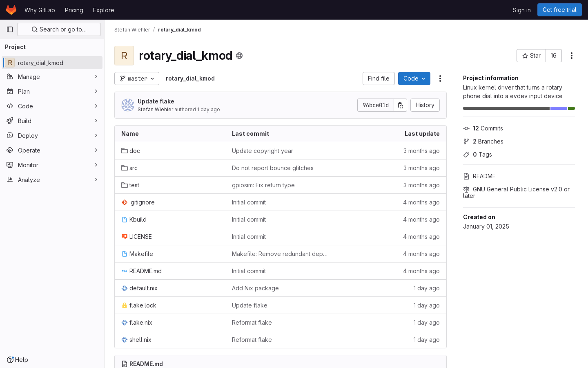Viewport: 588px width, 368px height.
Task: Open kebab menu next to Code button
Action: click(440, 79)
